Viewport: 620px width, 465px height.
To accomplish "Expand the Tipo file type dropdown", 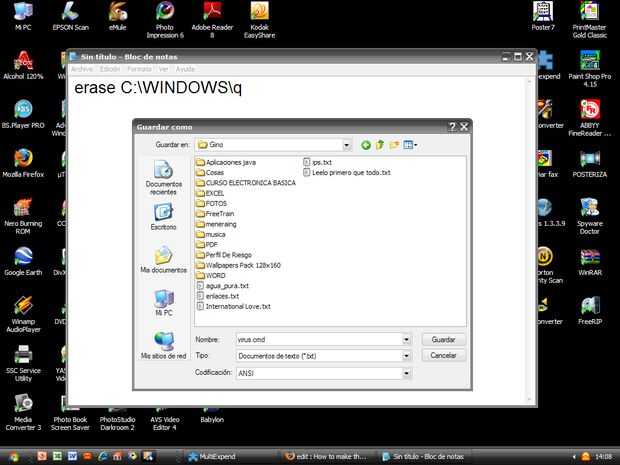I will (406, 356).
